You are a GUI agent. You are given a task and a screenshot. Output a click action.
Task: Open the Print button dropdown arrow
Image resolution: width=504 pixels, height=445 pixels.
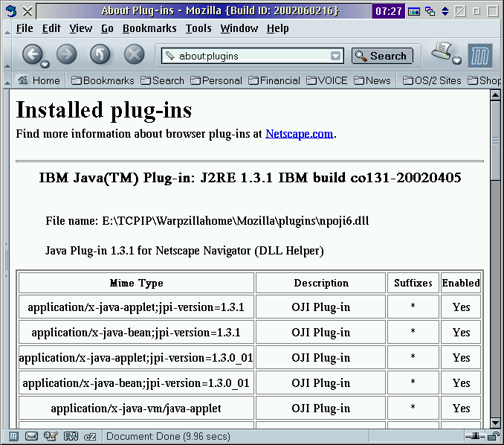tap(456, 60)
